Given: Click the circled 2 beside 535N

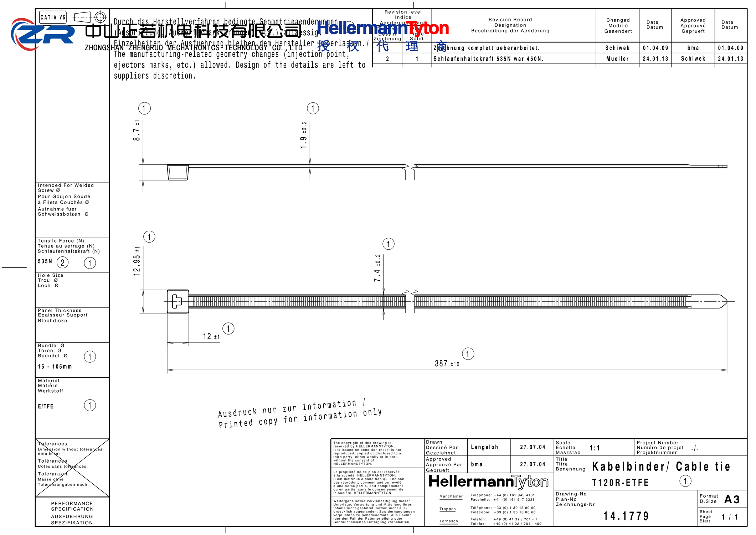Looking at the screenshot, I should click(63, 263).
